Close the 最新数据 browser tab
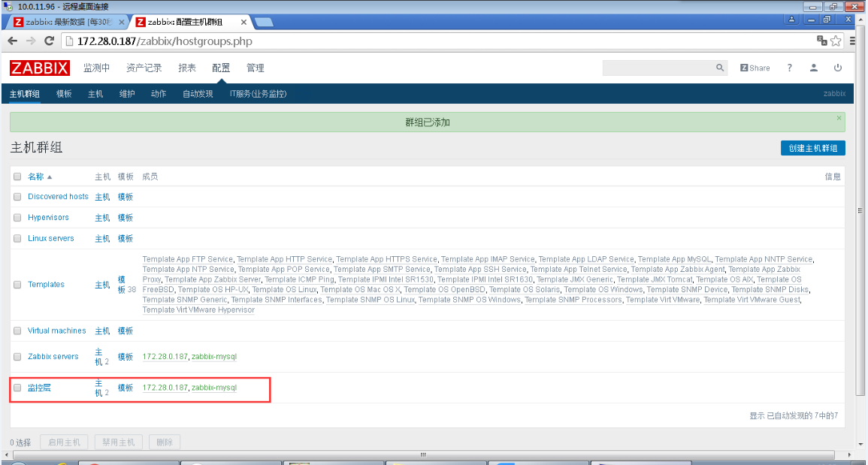 [122, 22]
